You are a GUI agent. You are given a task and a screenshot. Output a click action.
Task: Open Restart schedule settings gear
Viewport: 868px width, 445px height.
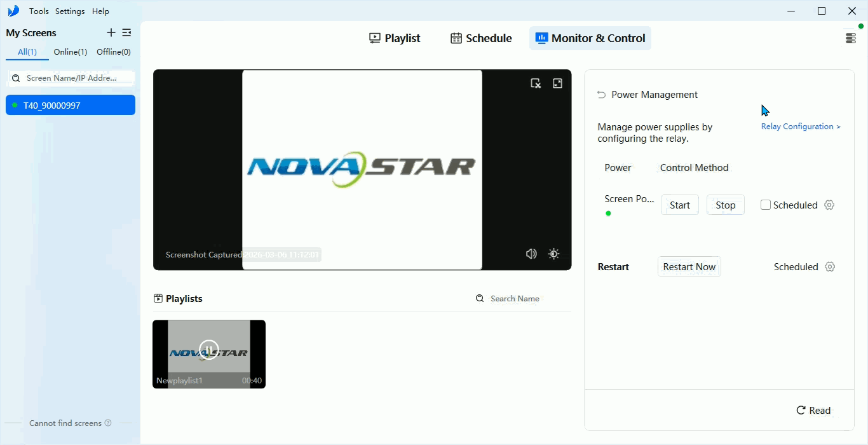(829, 267)
